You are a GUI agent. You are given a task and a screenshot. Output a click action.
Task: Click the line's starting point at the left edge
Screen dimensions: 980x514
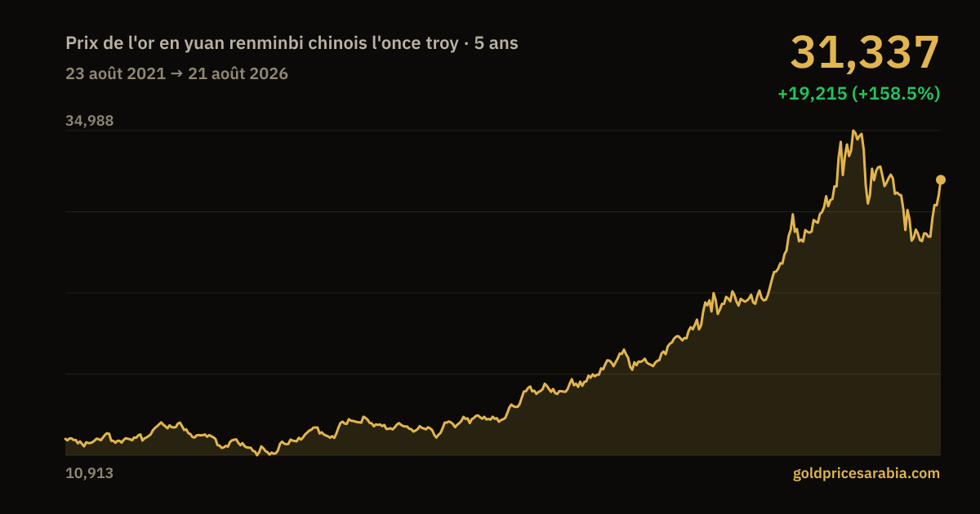pos(66,439)
